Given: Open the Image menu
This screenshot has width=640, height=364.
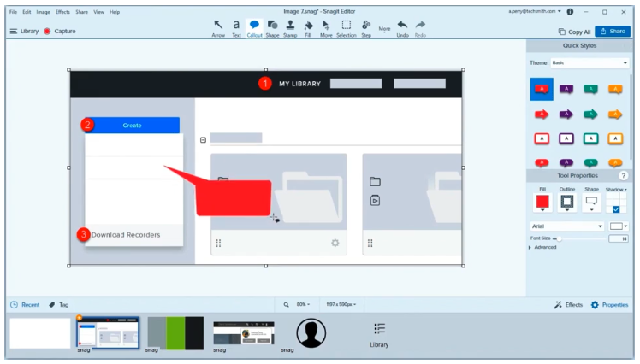Looking at the screenshot, I should [x=43, y=12].
